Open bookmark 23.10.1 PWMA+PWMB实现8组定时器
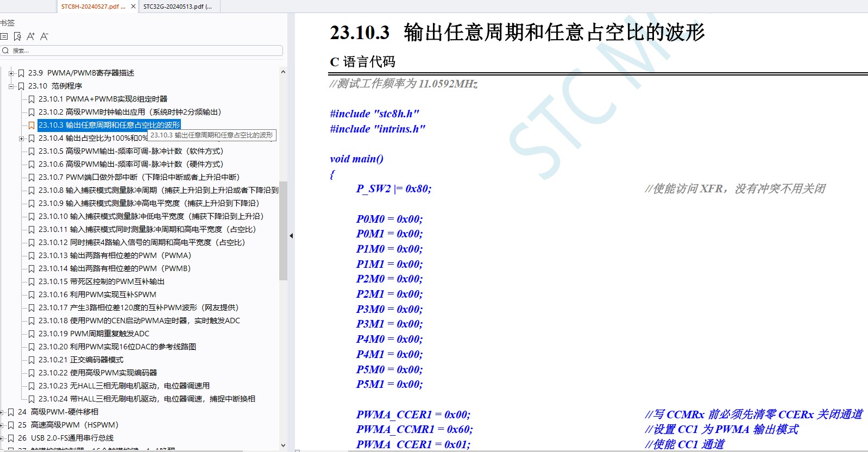Viewport: 868px width, 452px height. click(103, 99)
